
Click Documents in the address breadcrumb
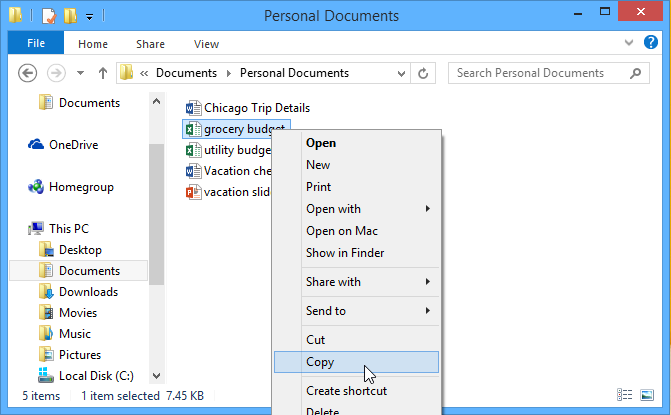pos(186,73)
